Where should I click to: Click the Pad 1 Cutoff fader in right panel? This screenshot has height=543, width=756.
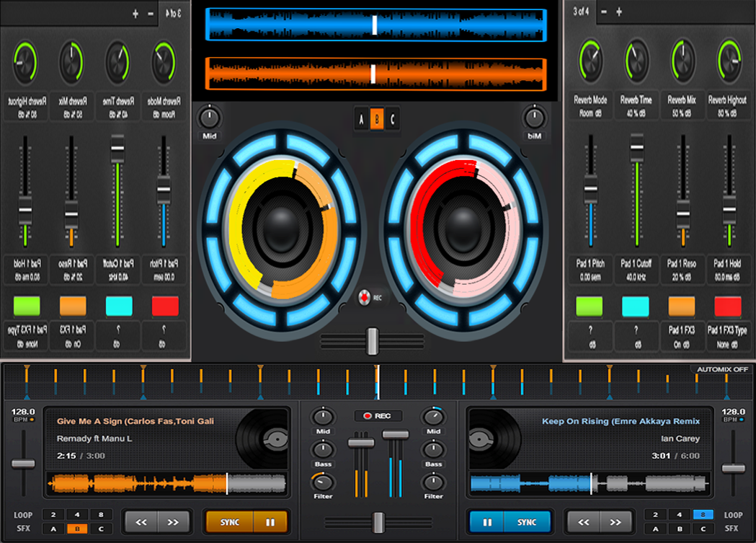[637, 148]
